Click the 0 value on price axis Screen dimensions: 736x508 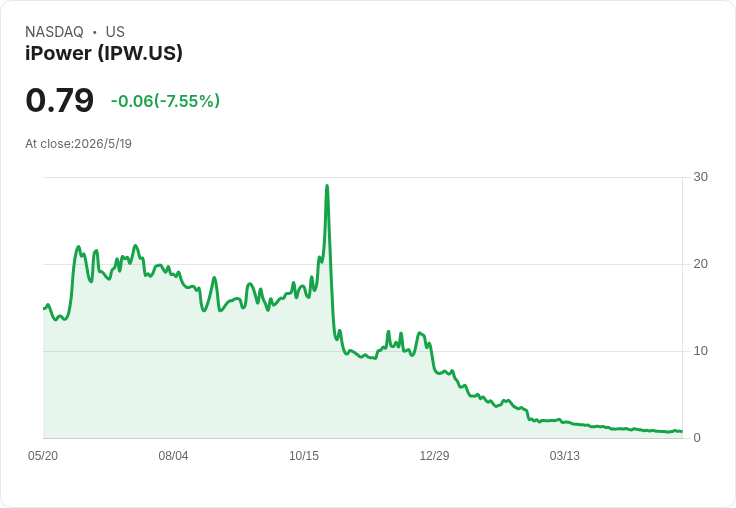click(697, 438)
